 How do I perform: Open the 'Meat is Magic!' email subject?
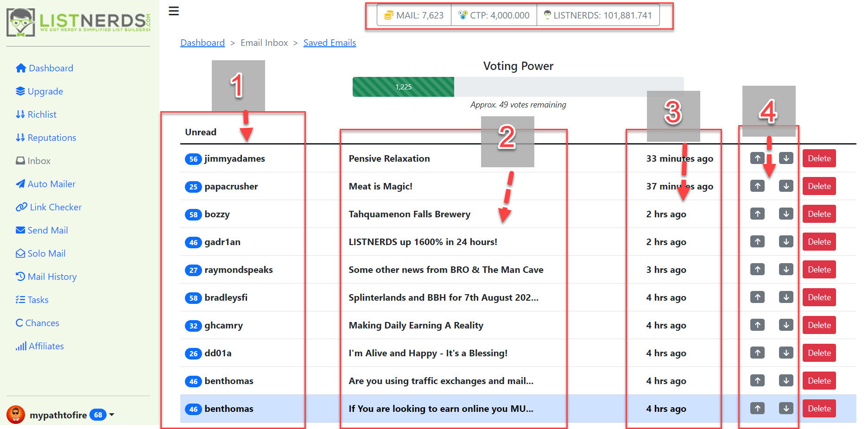[x=380, y=186]
